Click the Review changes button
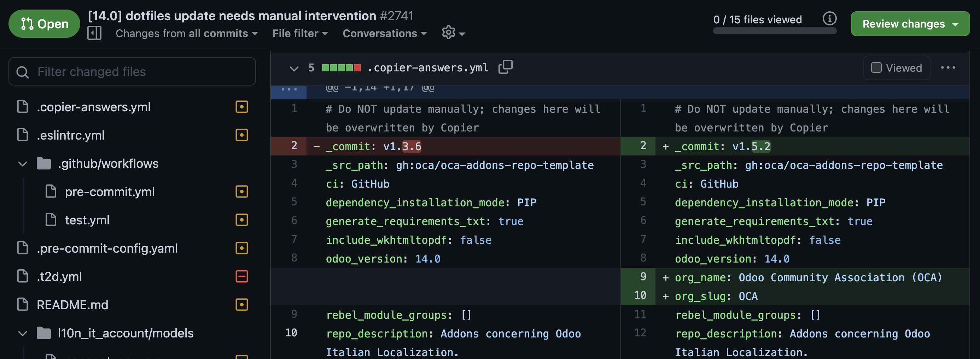Image resolution: width=980 pixels, height=359 pixels. tap(910, 24)
